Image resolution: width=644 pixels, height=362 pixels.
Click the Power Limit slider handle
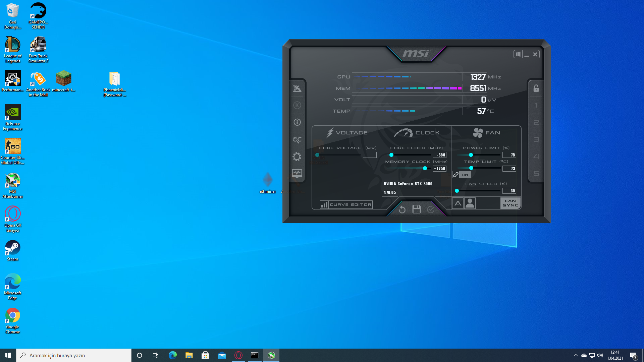(471, 155)
